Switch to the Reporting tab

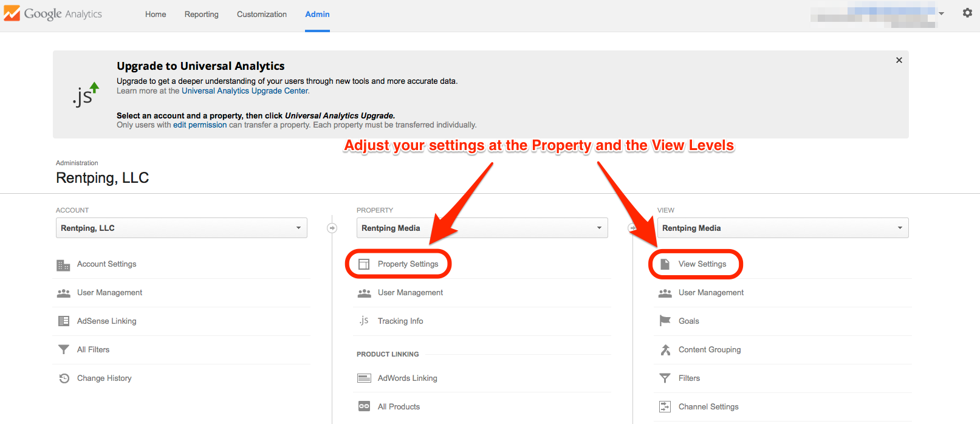[x=202, y=14]
